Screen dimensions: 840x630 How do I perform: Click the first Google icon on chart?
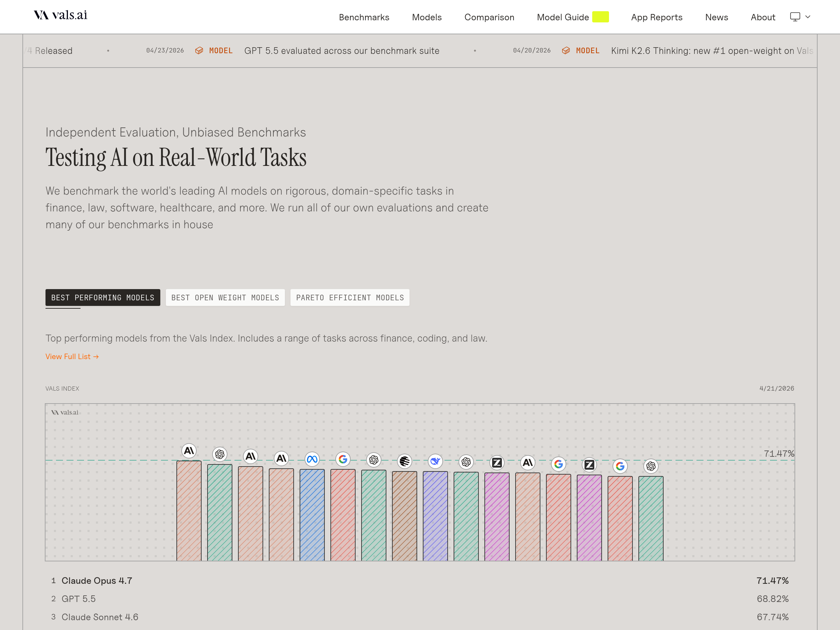point(343,460)
